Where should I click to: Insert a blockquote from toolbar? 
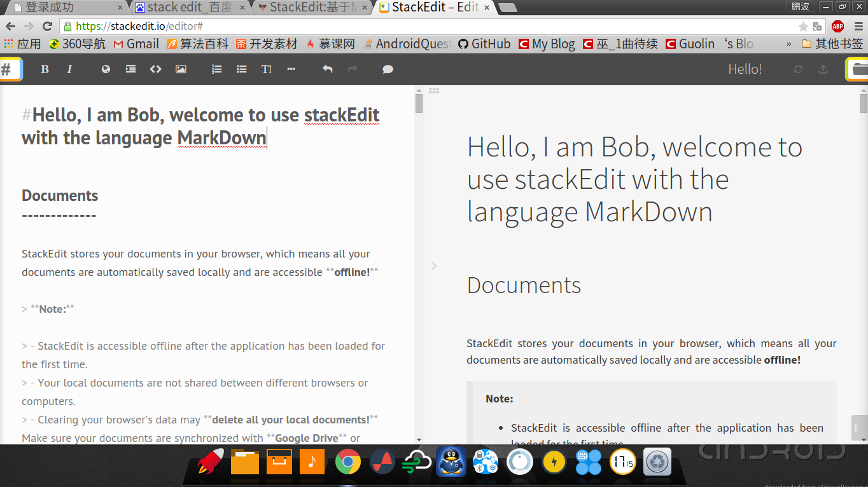pyautogui.click(x=130, y=69)
